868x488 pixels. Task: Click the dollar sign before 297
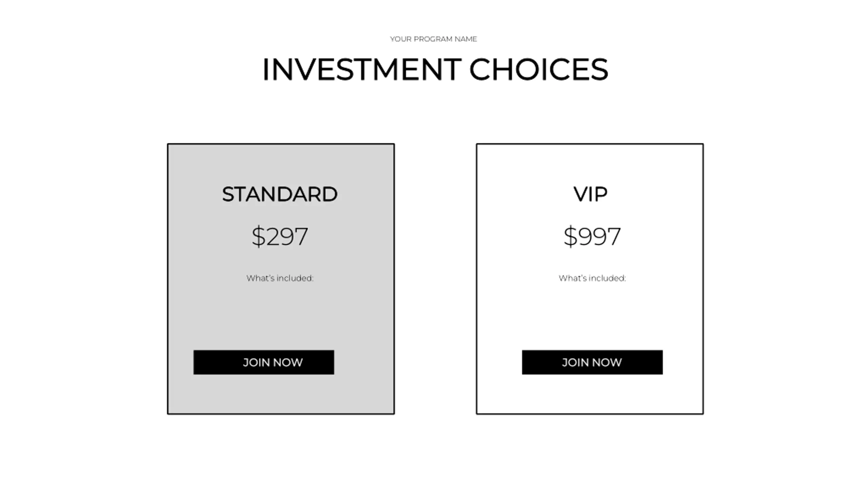pos(258,236)
